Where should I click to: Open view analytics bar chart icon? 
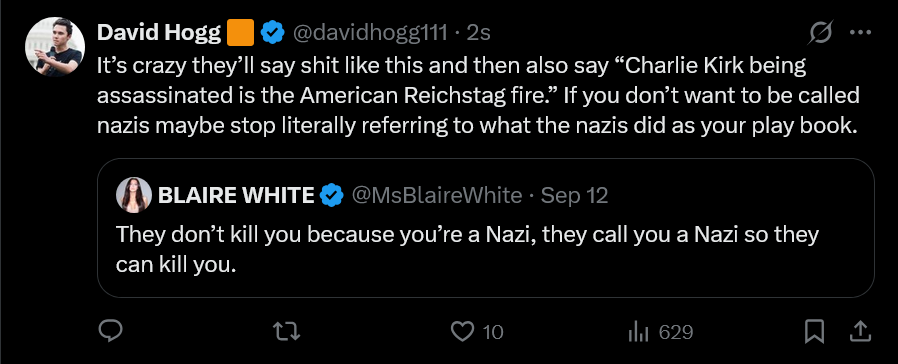pyautogui.click(x=639, y=331)
